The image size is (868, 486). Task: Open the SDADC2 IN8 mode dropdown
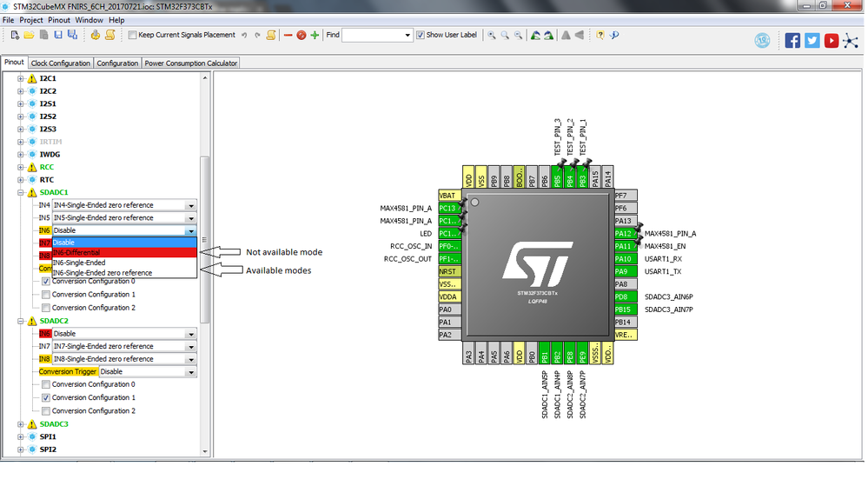[191, 360]
